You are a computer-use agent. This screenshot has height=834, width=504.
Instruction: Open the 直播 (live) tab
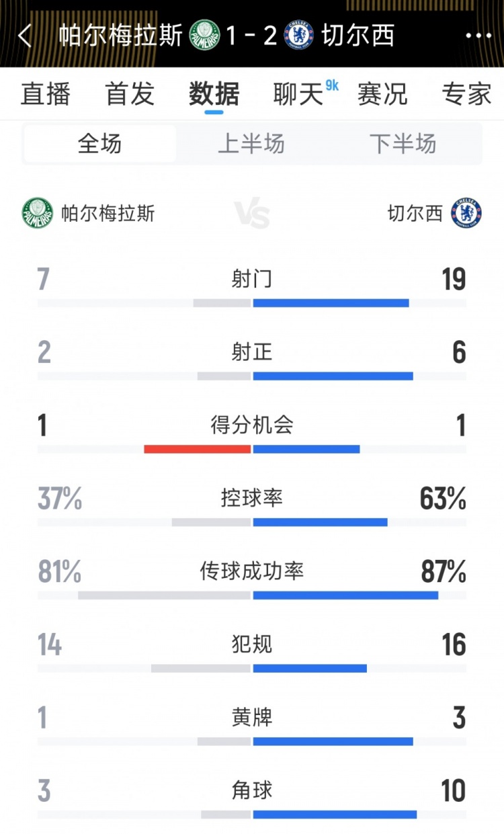46,95
